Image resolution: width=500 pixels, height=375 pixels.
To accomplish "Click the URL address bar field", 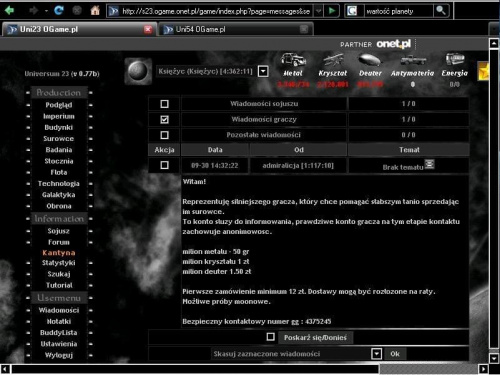I will pos(215,11).
